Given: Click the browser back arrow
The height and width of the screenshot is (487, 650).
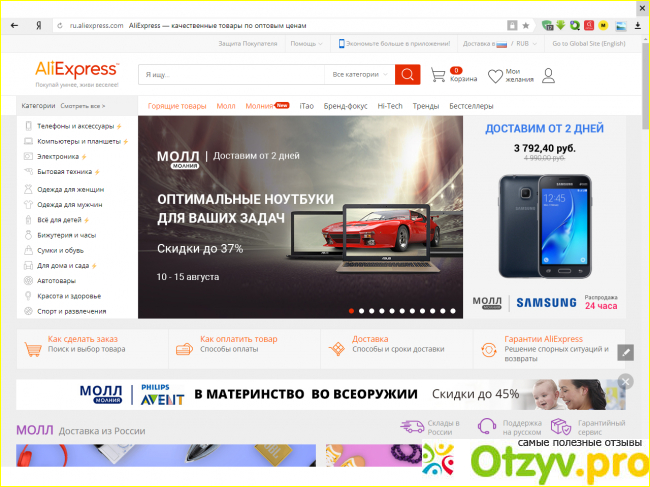Looking at the screenshot, I should coord(12,24).
